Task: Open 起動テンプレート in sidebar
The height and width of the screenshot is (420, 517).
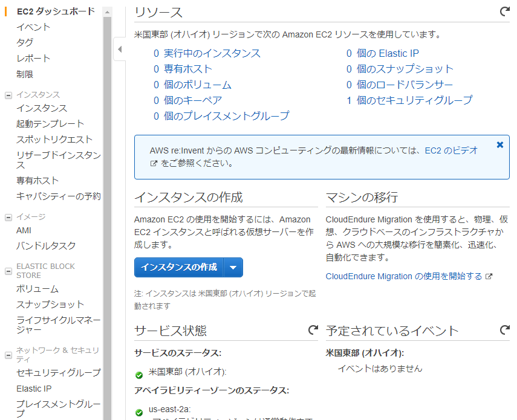Action: coord(50,123)
